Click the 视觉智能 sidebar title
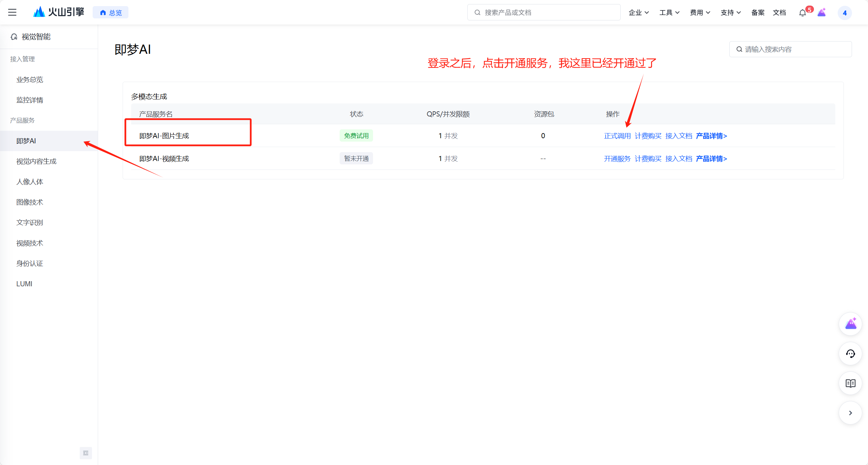868x465 pixels. (x=36, y=37)
